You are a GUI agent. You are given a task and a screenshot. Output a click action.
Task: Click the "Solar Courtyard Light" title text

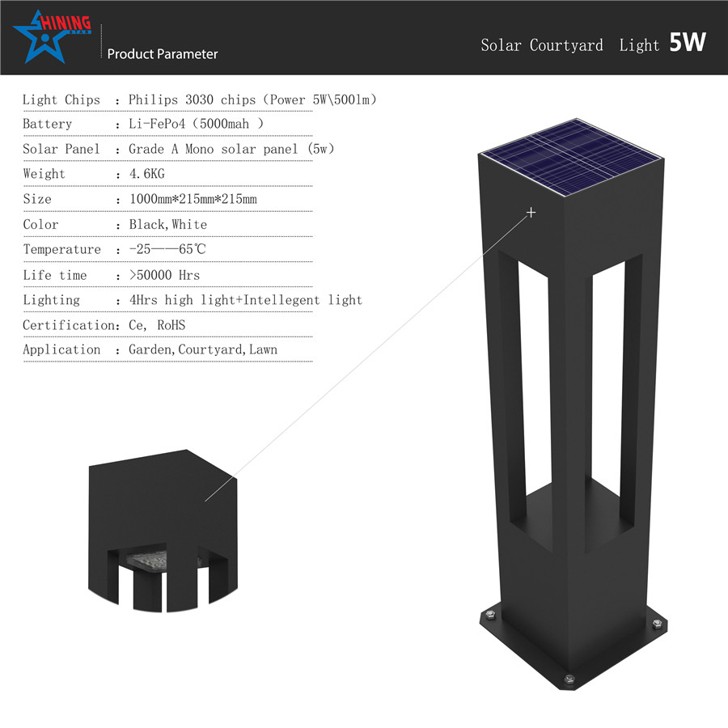[x=569, y=45]
